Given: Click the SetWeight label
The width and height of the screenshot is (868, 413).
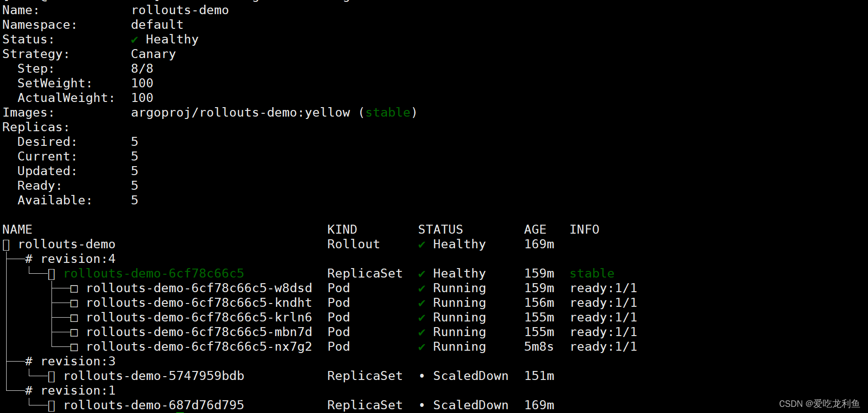Looking at the screenshot, I should [55, 83].
